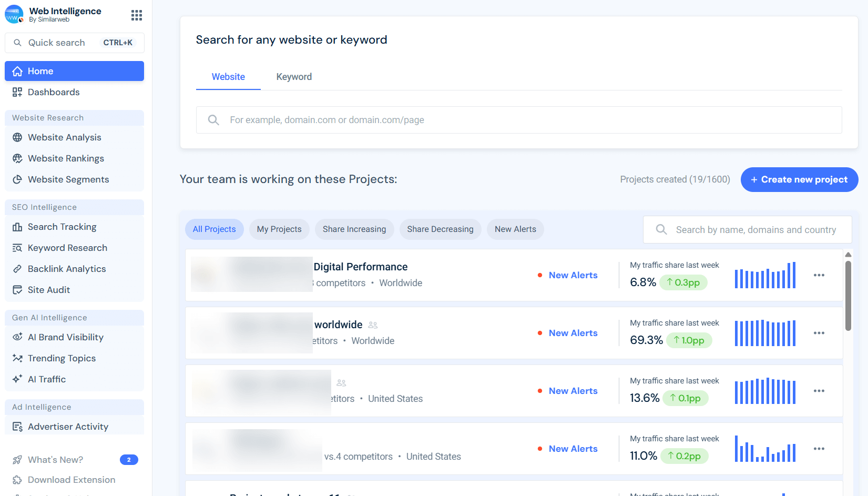Open Backlink Analytics
Screen dimensions: 868x496
click(67, 268)
